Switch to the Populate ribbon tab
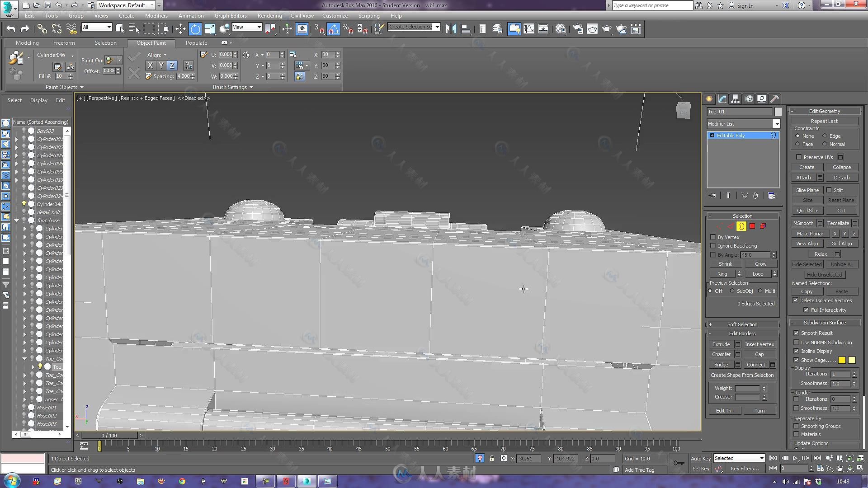 tap(196, 43)
